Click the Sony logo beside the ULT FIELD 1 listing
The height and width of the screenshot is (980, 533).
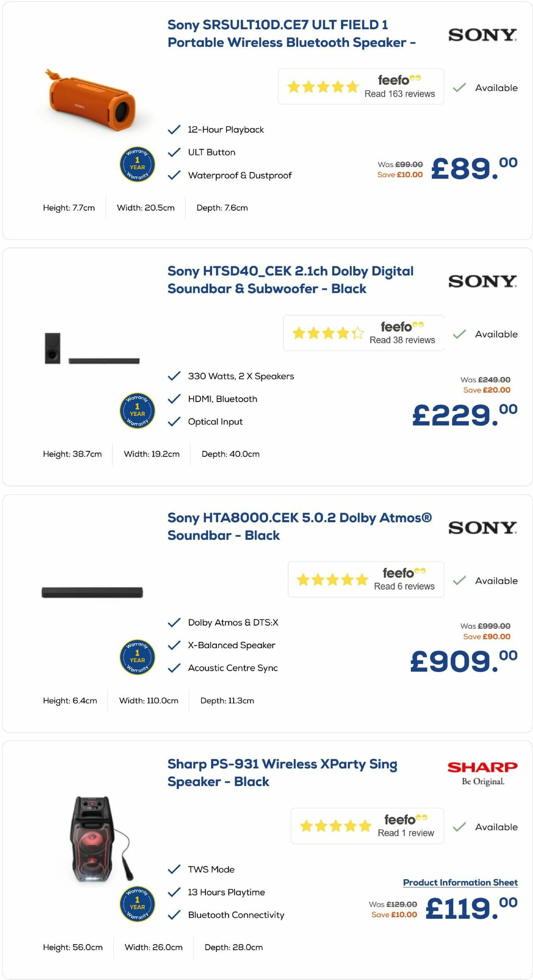(482, 35)
